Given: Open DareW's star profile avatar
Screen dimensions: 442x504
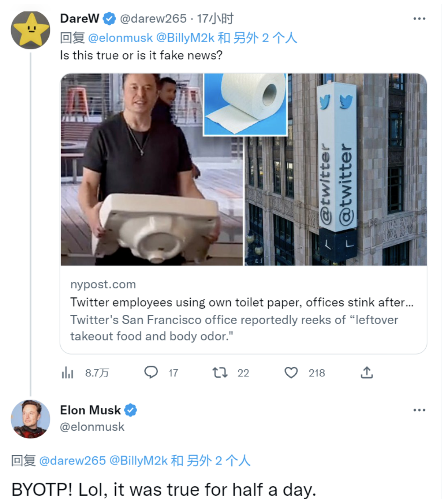Looking at the screenshot, I should pos(30,30).
